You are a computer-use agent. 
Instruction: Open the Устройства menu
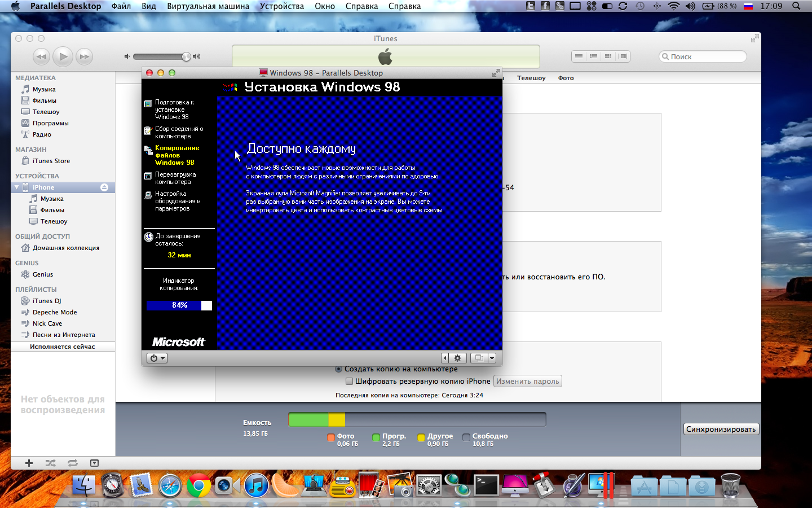282,6
